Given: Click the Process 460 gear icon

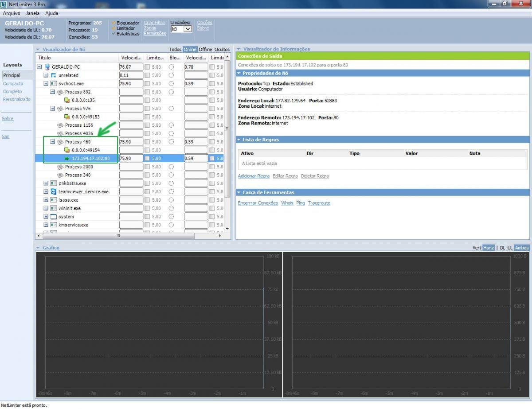Looking at the screenshot, I should pos(60,142).
